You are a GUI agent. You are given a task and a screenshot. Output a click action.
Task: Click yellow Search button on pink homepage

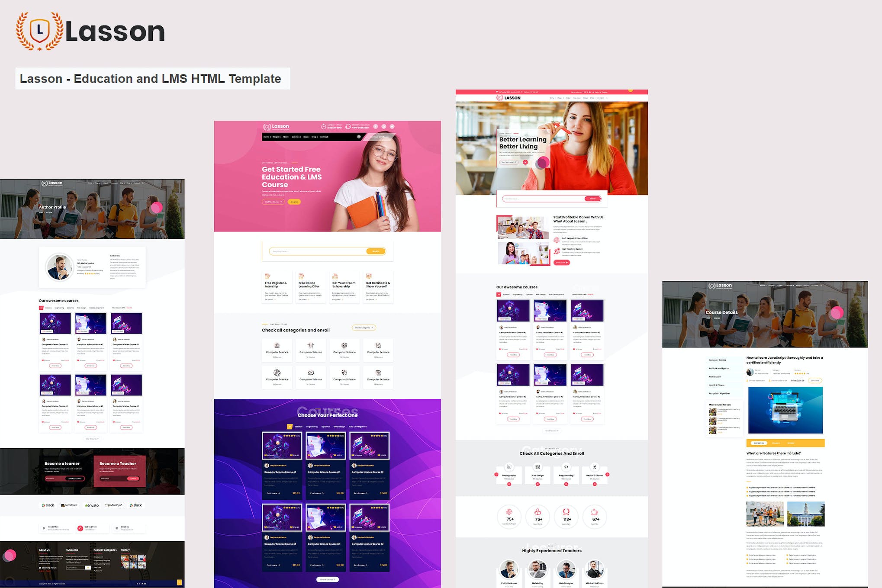tap(376, 251)
